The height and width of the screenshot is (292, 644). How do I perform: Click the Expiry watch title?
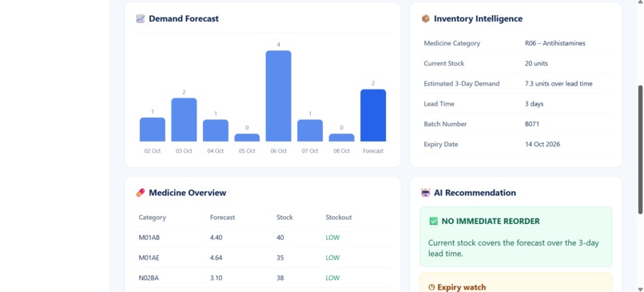(x=462, y=287)
